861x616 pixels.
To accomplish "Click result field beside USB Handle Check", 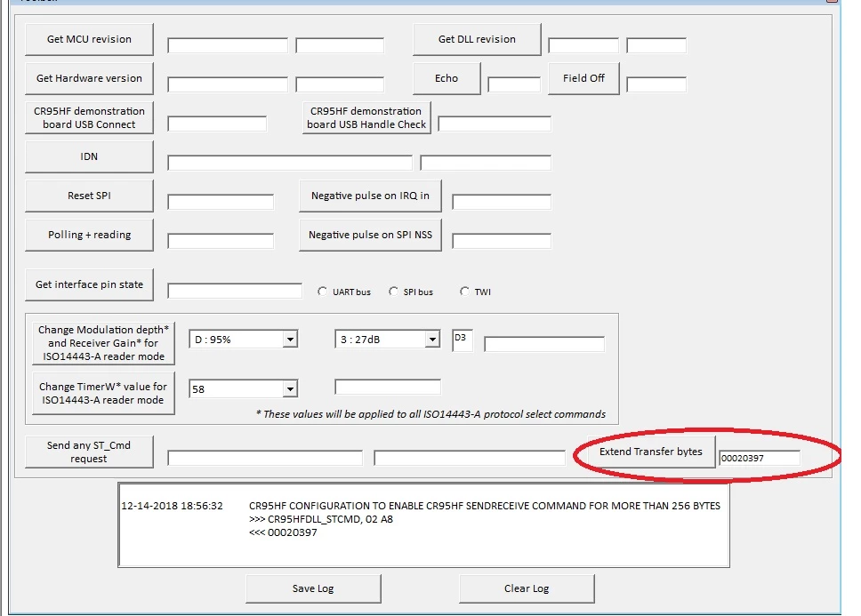I will 495,124.
